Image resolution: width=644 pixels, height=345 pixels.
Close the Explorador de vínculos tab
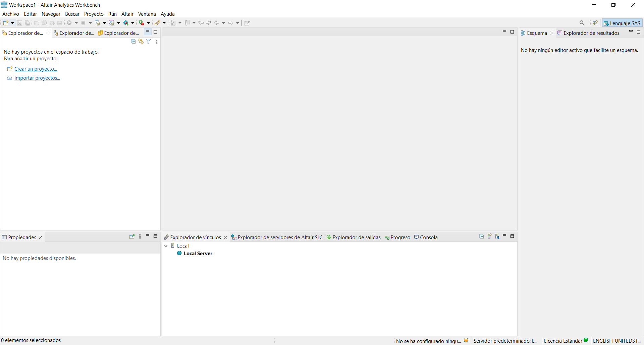click(x=226, y=237)
